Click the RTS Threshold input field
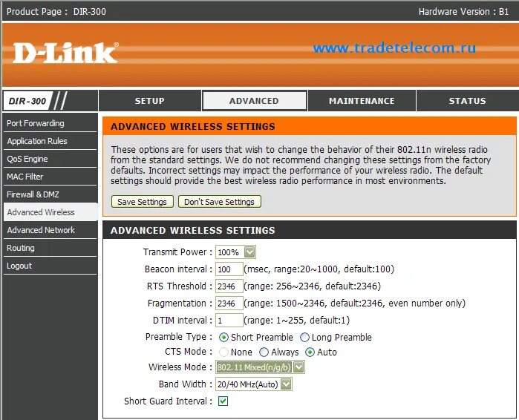The width and height of the screenshot is (519, 420). click(229, 286)
